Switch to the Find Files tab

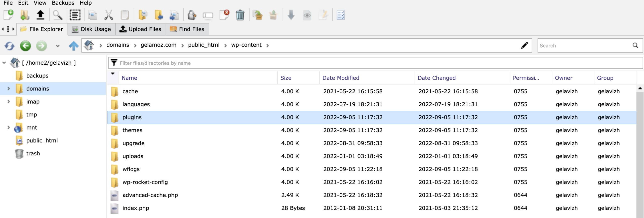(x=187, y=29)
